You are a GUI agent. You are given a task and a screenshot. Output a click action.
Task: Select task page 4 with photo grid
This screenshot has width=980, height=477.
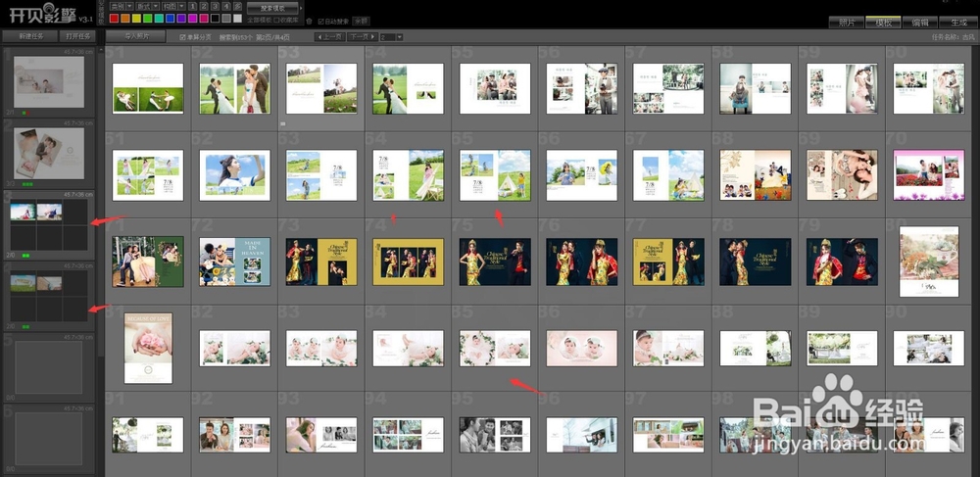click(49, 296)
